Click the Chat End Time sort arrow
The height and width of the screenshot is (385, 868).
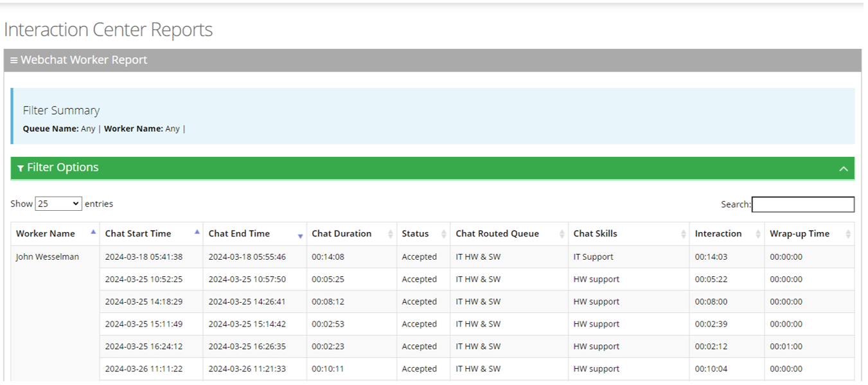point(300,235)
